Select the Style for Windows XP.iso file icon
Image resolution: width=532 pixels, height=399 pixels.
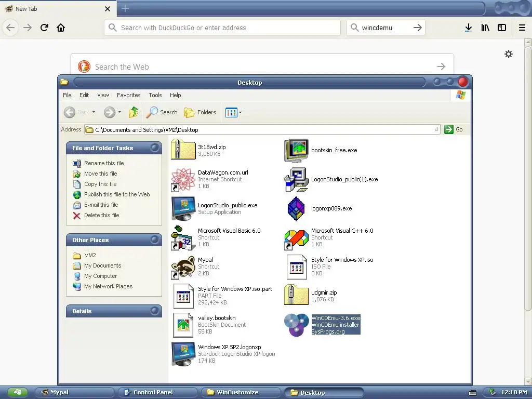296,267
